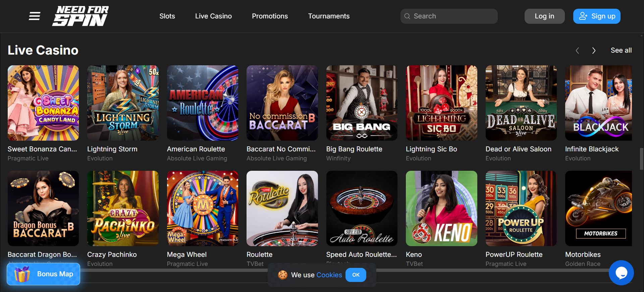Click the Golden Race provider label
This screenshot has width=644, height=292.
583,264
